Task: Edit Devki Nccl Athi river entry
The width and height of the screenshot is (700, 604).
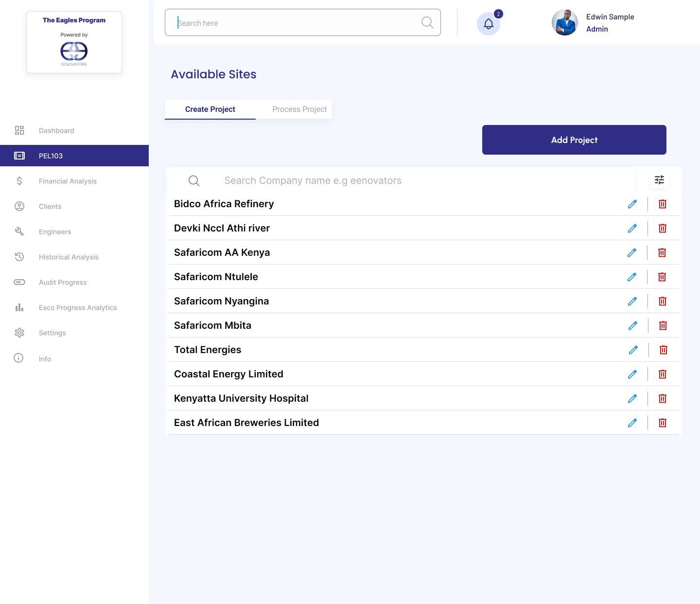Action: [x=632, y=228]
